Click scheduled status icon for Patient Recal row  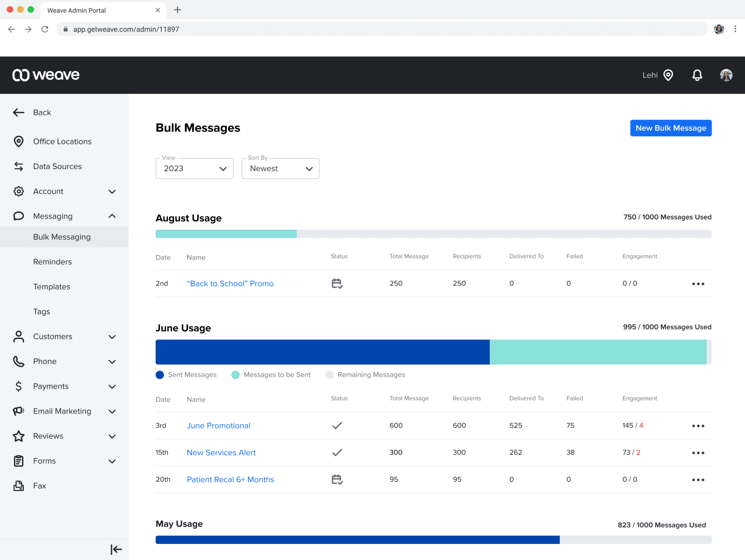(337, 480)
